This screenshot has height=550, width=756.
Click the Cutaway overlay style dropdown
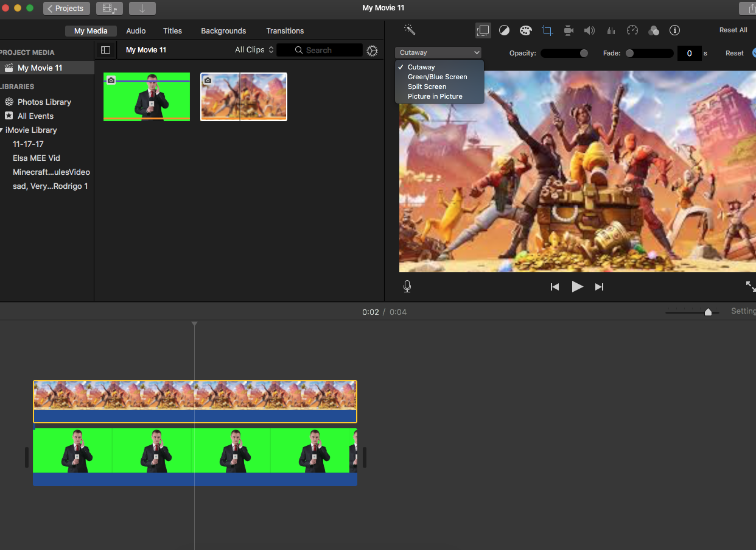coord(438,52)
